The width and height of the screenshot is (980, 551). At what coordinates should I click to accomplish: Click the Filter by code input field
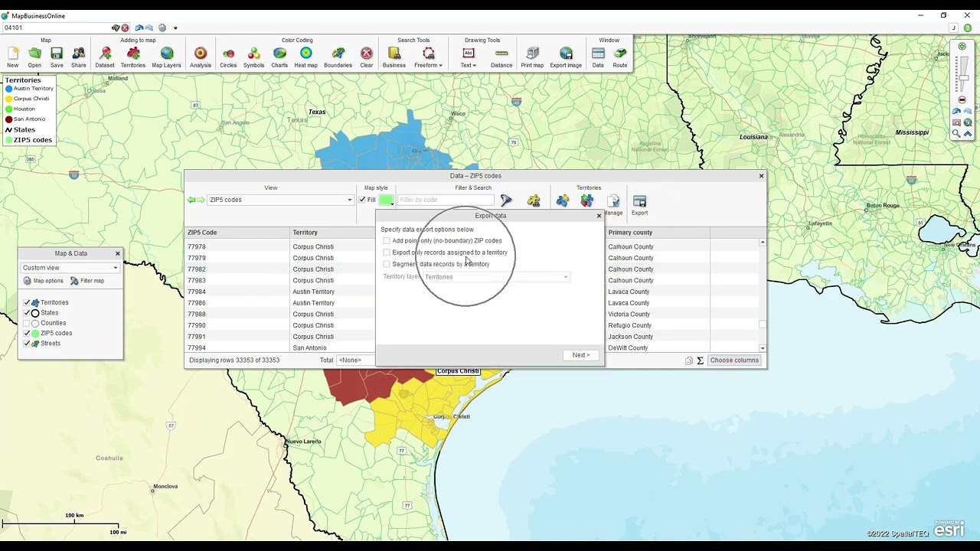click(446, 200)
